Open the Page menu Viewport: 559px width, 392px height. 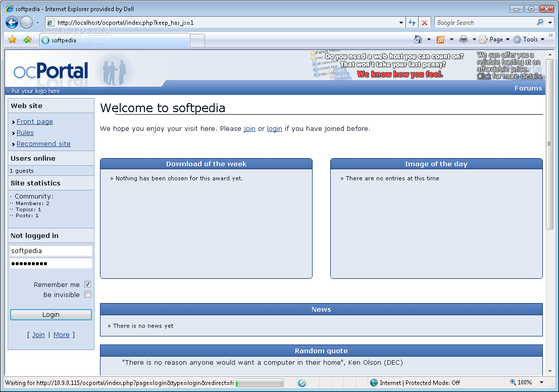point(494,39)
